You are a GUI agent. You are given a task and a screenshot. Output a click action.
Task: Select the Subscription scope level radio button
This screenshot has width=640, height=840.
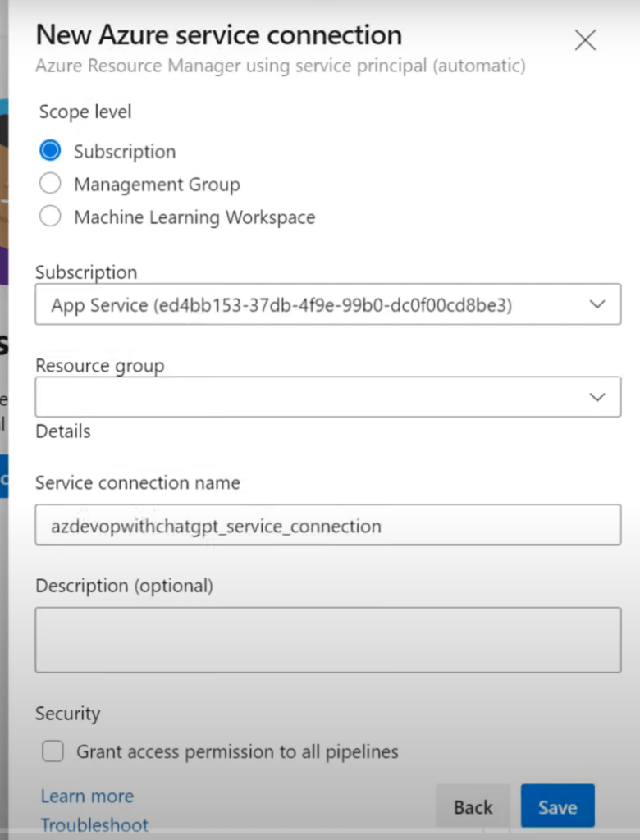[x=51, y=151]
